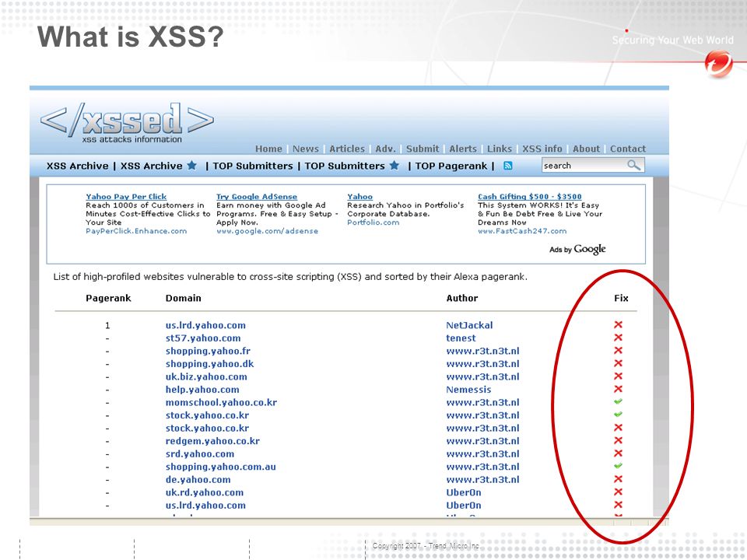Screen dimensions: 747x560
Task: Open the shopping.yahoo.dk domain link
Action: (209, 364)
